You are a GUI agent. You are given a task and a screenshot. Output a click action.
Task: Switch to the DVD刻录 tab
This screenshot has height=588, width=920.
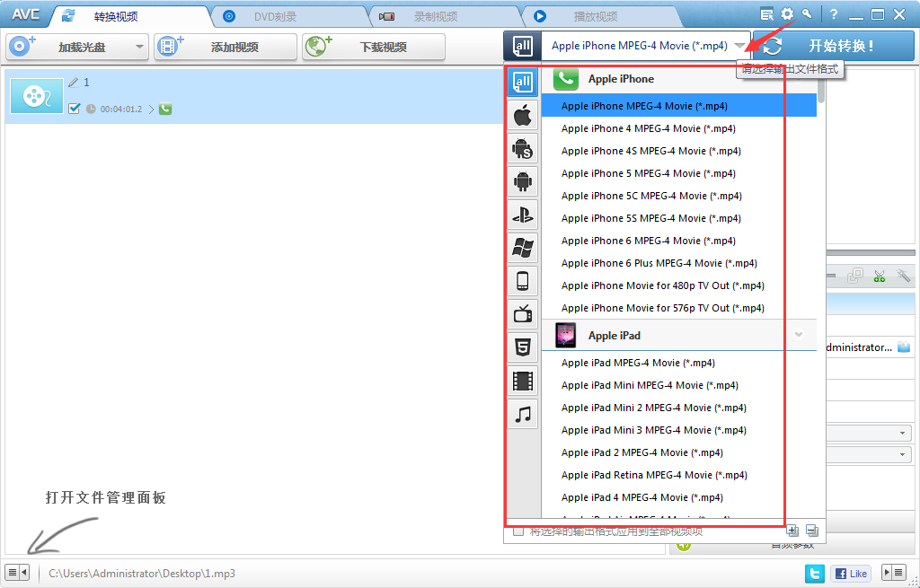tap(276, 16)
